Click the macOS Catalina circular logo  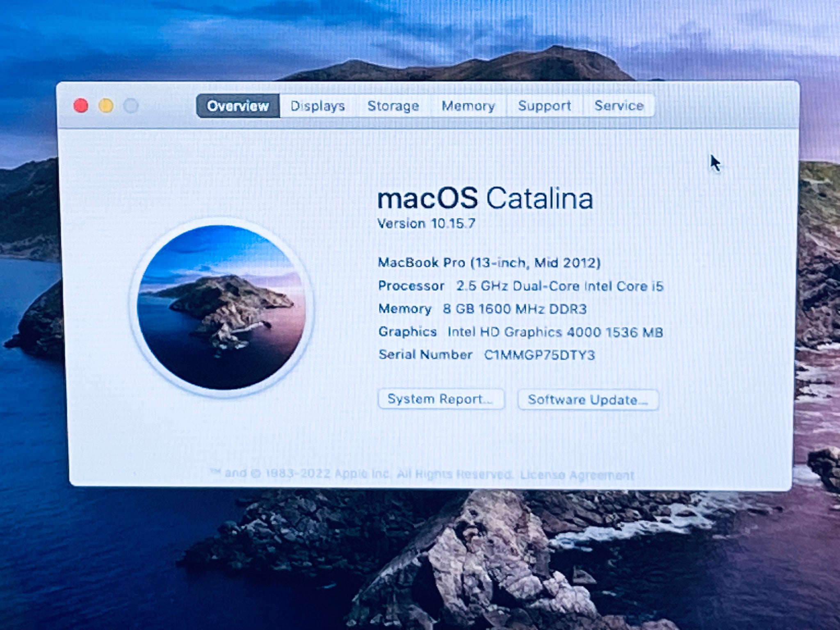(221, 307)
